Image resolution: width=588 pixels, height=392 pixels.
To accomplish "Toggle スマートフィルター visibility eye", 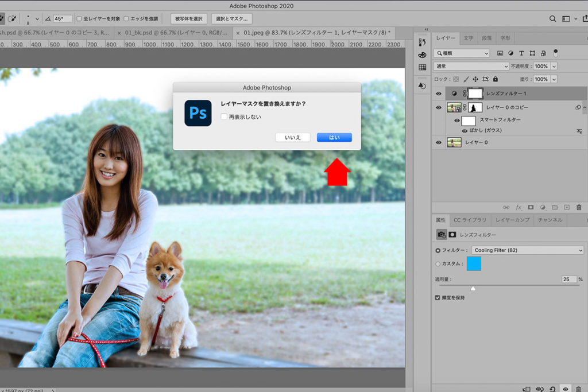I will point(457,121).
